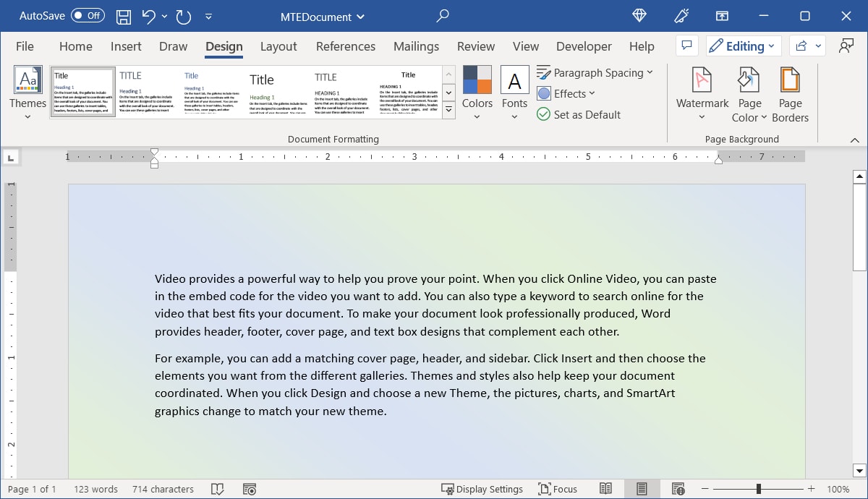Image resolution: width=868 pixels, height=499 pixels.
Task: Click Set as Default
Action: [579, 114]
